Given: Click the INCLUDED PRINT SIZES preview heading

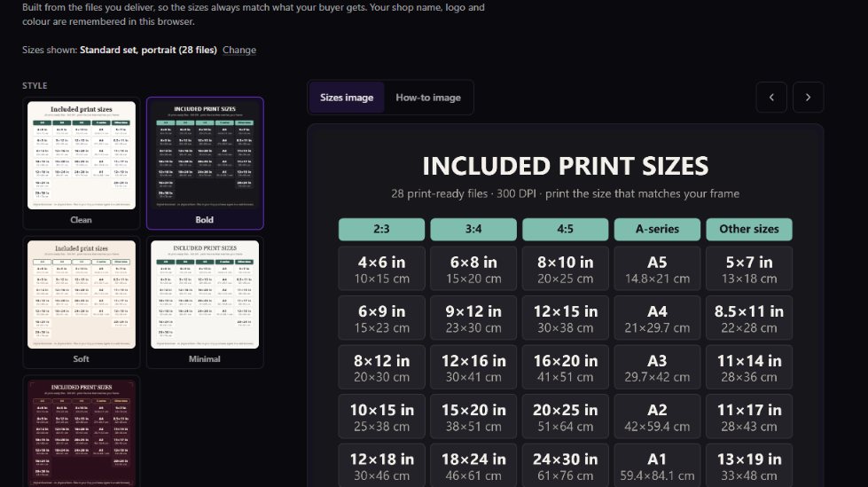Looking at the screenshot, I should pyautogui.click(x=565, y=166).
